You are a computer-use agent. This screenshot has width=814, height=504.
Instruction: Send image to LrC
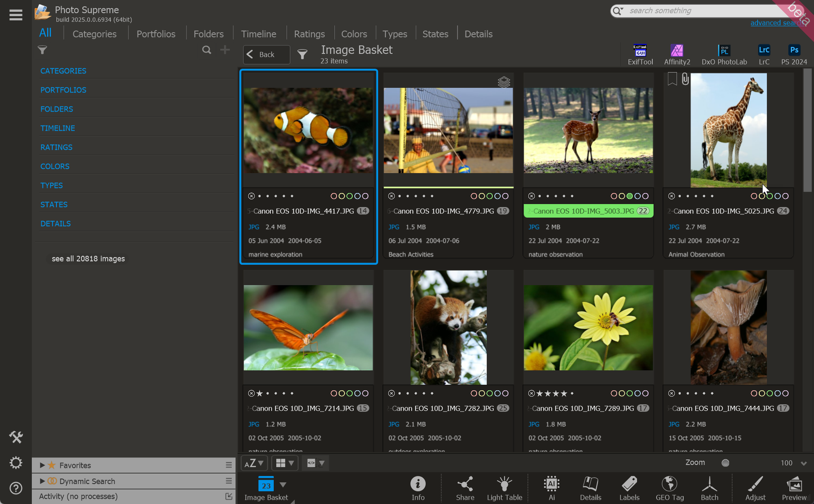tap(764, 55)
